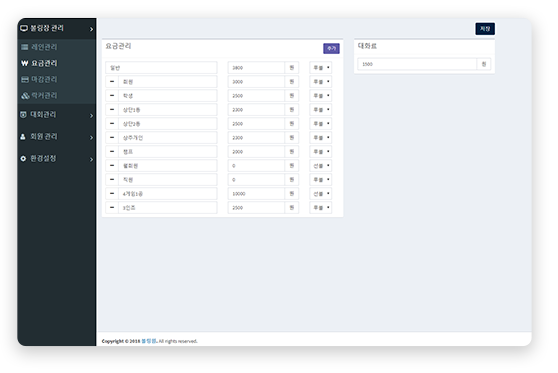Remove the 학생 fee row with minus icon
The height and width of the screenshot is (373, 558).
coord(112,95)
